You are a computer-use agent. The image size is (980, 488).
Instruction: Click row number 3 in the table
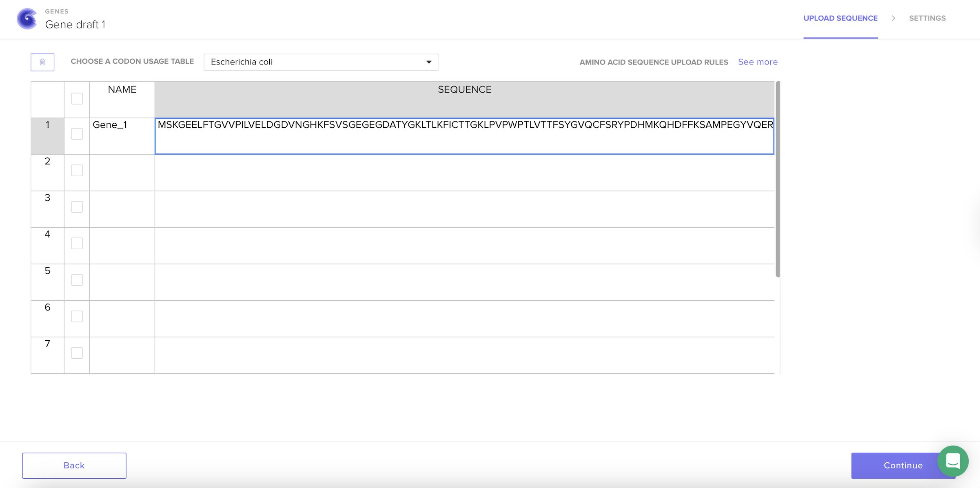tap(47, 197)
